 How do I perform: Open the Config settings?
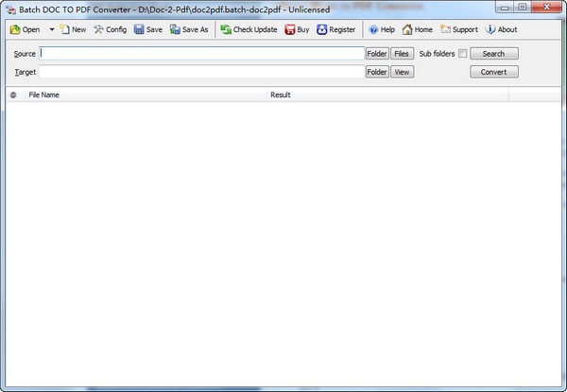pyautogui.click(x=110, y=29)
